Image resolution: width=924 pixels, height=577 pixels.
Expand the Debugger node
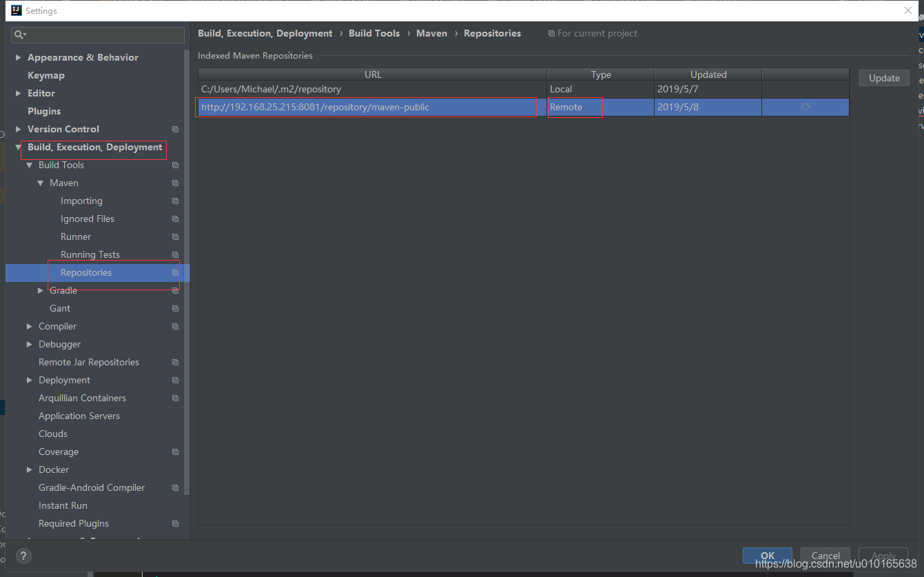tap(29, 344)
